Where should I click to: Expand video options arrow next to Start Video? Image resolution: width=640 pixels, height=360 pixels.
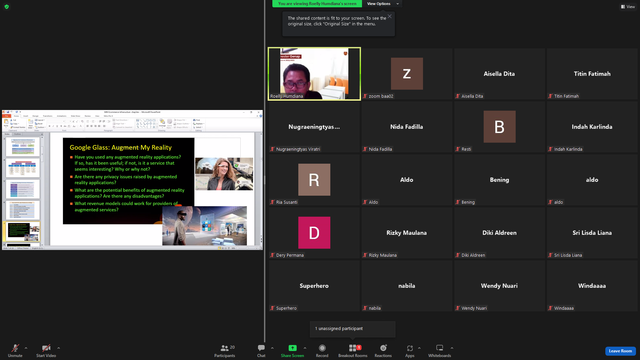tap(58, 348)
